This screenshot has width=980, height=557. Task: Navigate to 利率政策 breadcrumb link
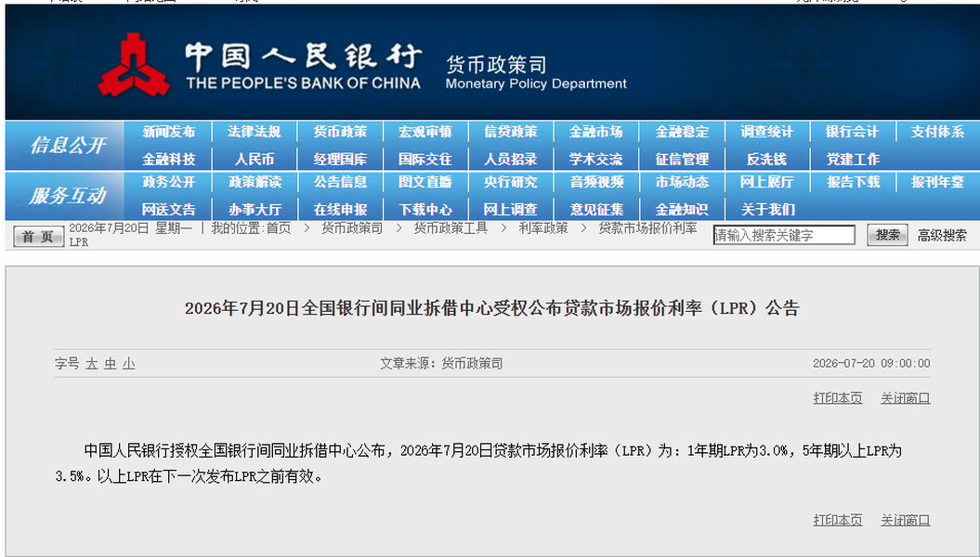tap(543, 228)
